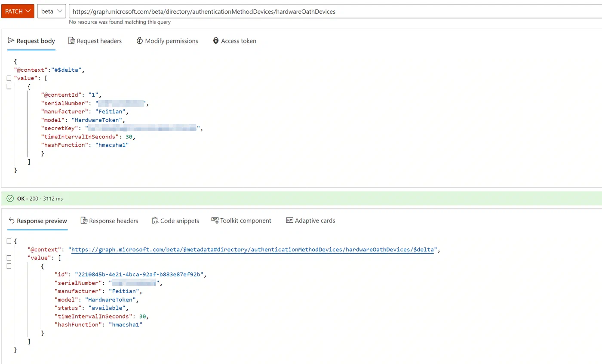Viewport: 602px width, 364px height.
Task: Edit the Graph request URL field
Action: [x=335, y=12]
